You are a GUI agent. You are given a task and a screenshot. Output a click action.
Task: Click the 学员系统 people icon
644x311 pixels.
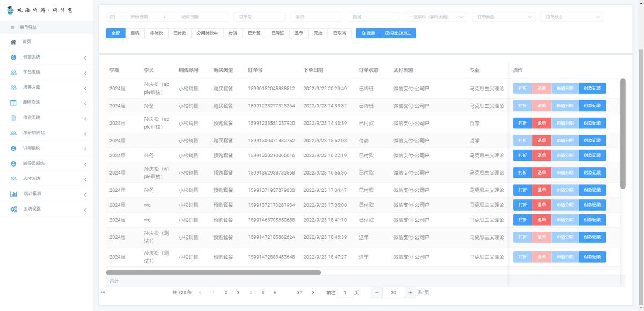point(13,72)
